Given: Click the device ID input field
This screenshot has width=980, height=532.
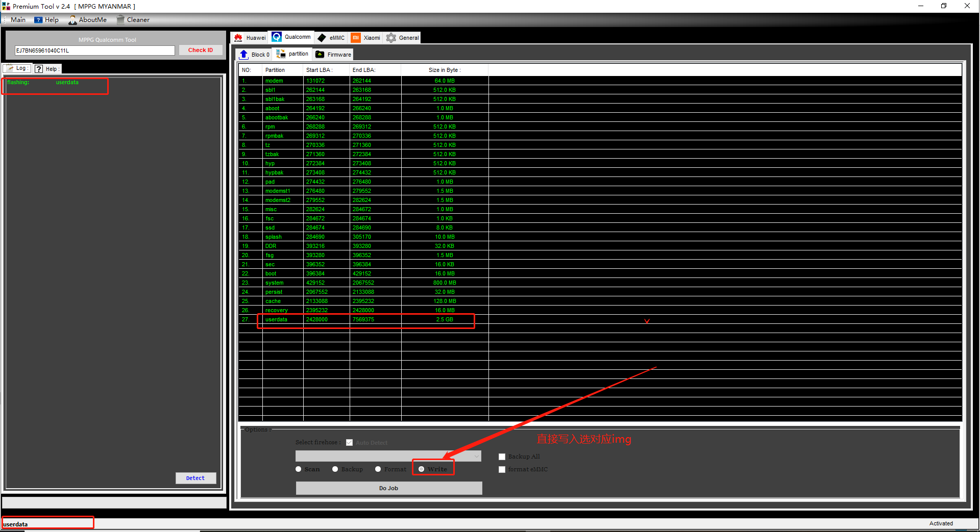Looking at the screenshot, I should pos(94,50).
